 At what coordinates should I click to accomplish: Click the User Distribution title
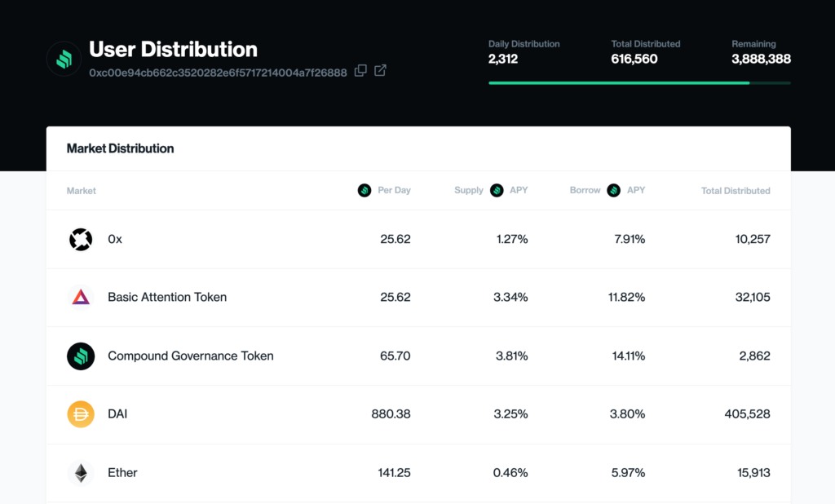pyautogui.click(x=173, y=49)
